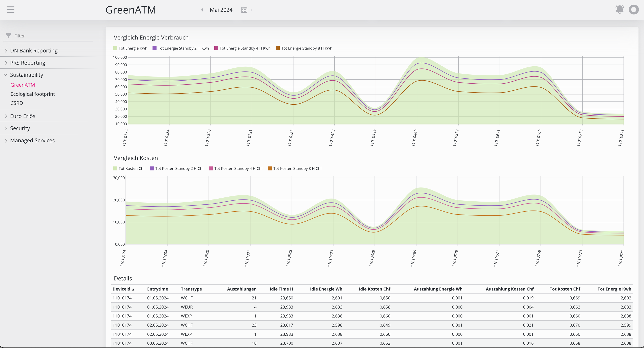Open the CSRD page
Image resolution: width=644 pixels, height=348 pixels.
(x=17, y=103)
